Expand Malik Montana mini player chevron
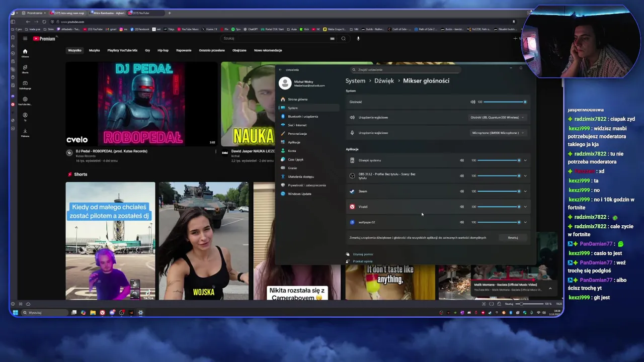644x362 pixels. click(550, 289)
